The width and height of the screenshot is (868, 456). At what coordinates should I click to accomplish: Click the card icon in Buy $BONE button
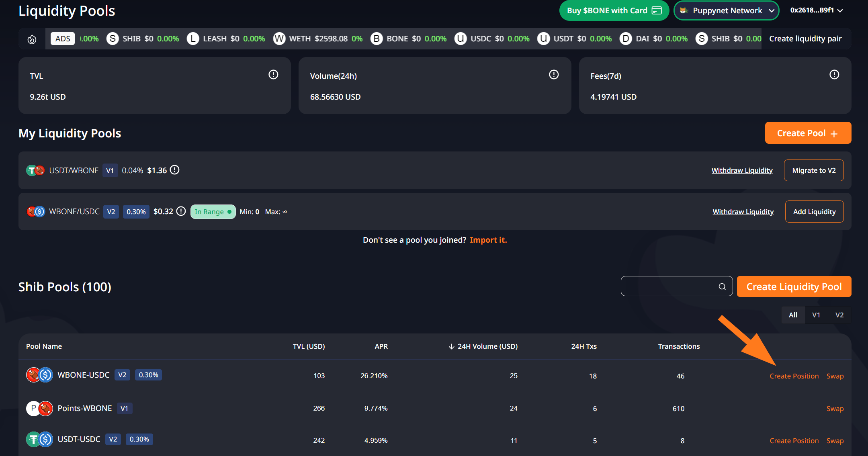(x=657, y=10)
